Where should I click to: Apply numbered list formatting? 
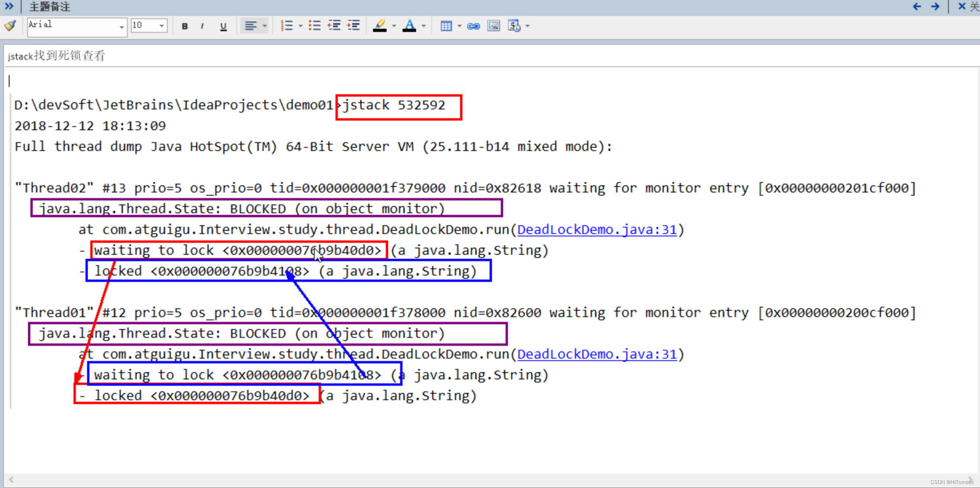(x=286, y=26)
